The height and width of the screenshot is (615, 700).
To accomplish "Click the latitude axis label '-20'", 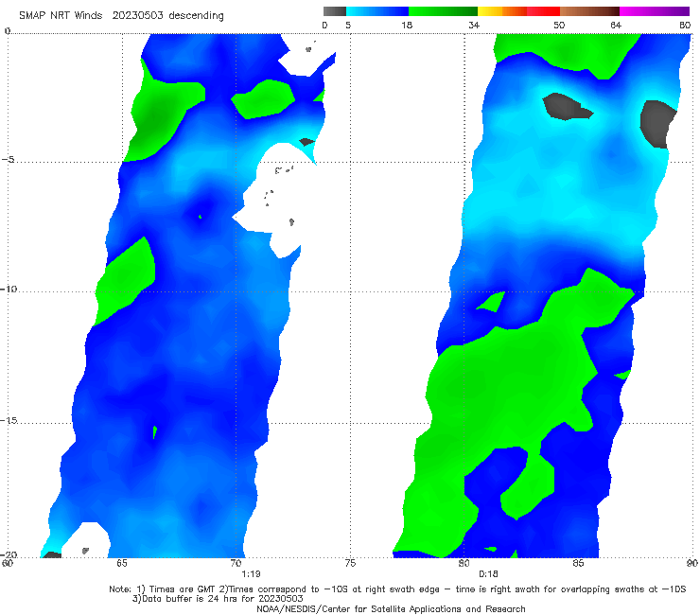I will [x=9, y=554].
